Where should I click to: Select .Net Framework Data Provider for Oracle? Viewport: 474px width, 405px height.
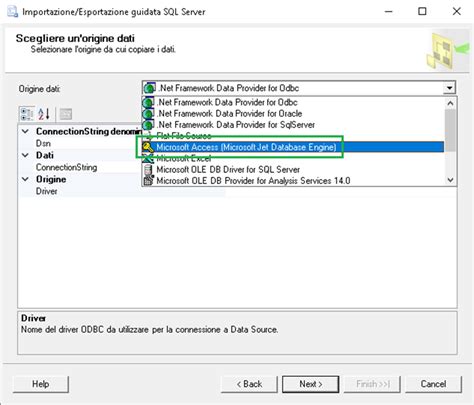[x=293, y=114]
